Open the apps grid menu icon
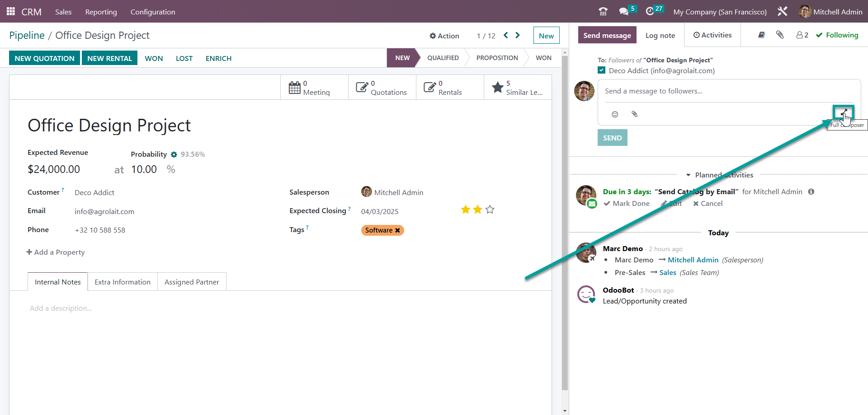868x415 pixels. (11, 11)
